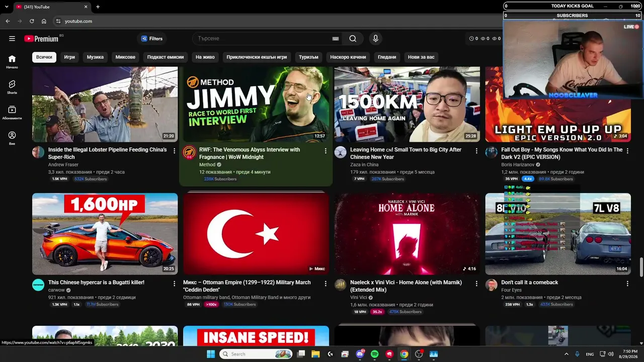Open 'RWF: The Venomous Abyss Interview' title

(x=250, y=153)
